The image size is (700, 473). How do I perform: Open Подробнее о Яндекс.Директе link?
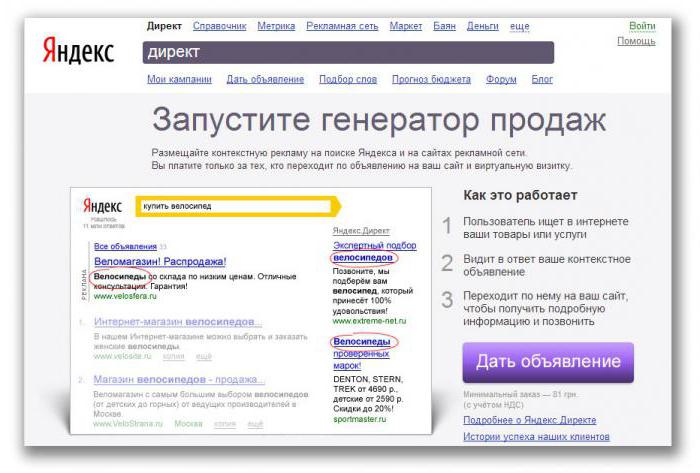pos(529,420)
